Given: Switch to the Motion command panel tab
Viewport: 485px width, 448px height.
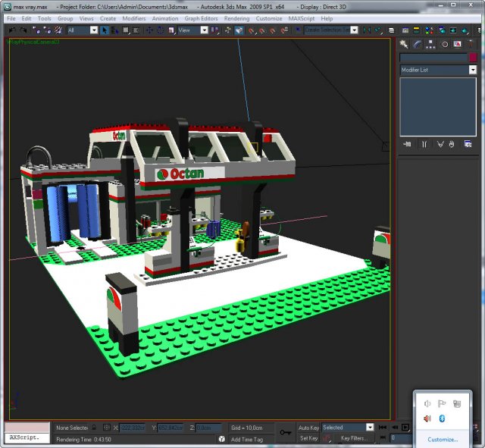Looking at the screenshot, I should coord(445,44).
